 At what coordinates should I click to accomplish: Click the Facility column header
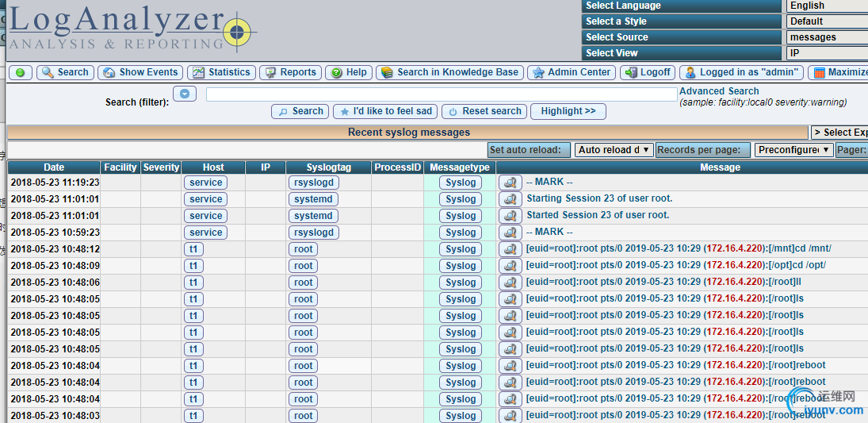coord(120,167)
